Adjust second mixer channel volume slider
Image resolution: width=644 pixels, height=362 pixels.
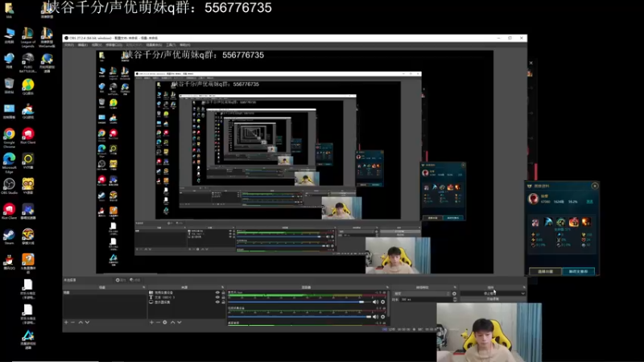pos(299,317)
